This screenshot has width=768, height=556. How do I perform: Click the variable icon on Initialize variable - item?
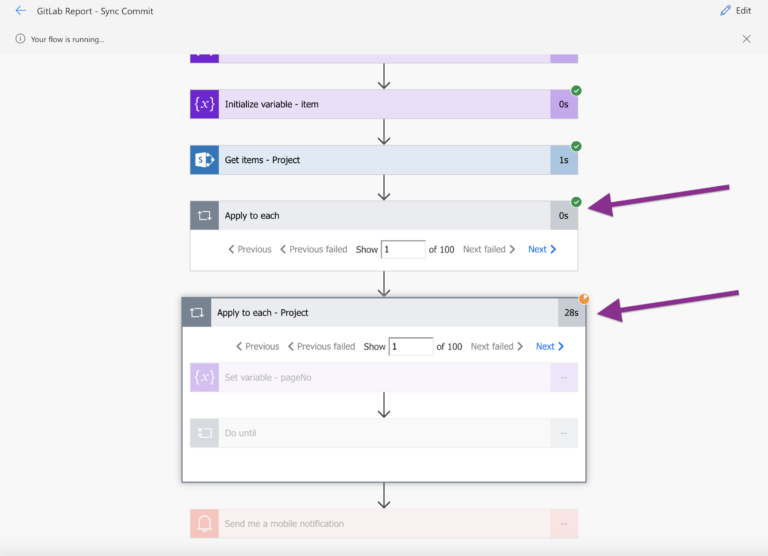point(204,104)
